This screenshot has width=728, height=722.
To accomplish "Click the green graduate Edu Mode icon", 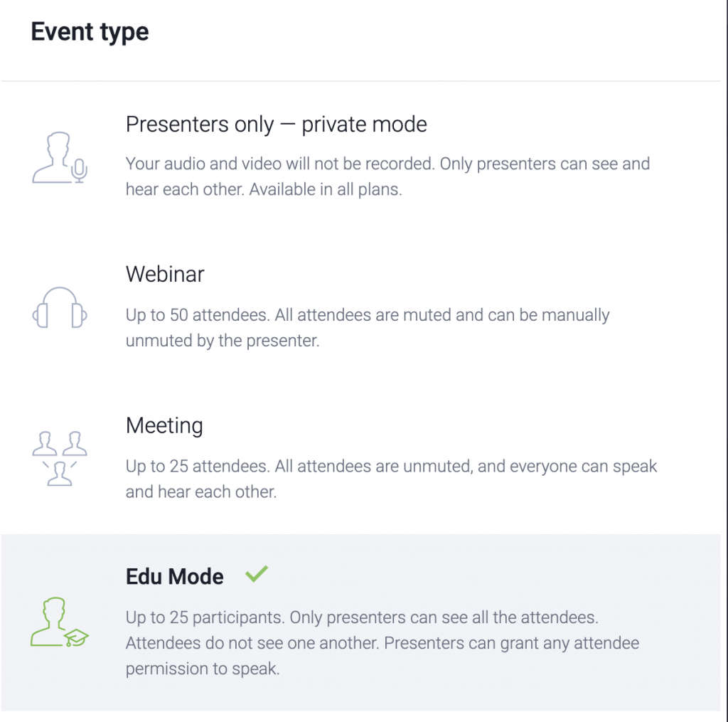I will click(60, 622).
